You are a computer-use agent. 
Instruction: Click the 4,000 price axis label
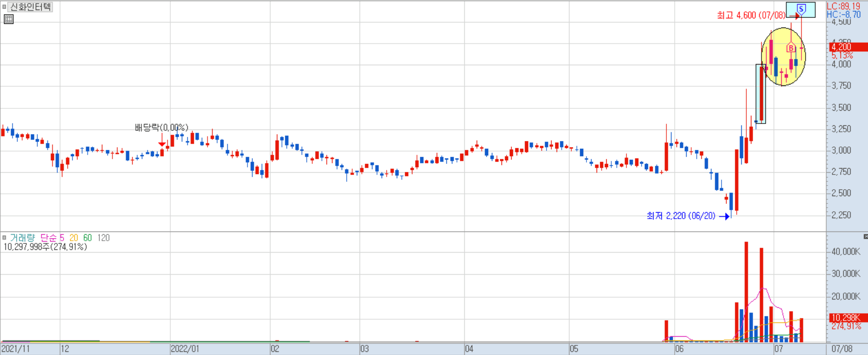(841, 64)
